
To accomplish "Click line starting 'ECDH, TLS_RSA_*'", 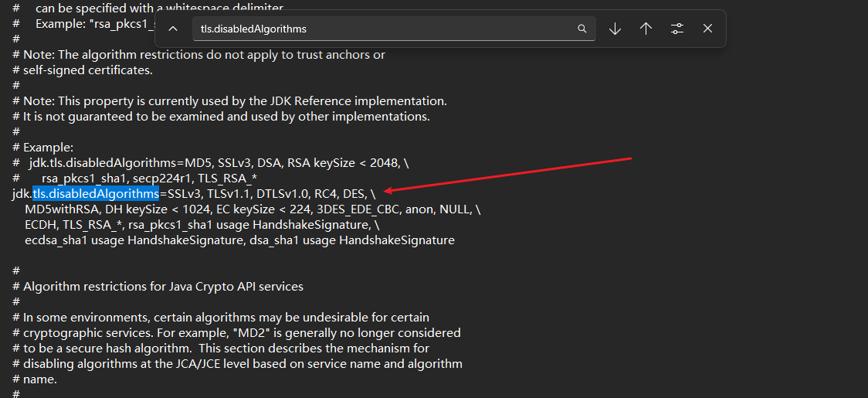I will pyautogui.click(x=202, y=225).
